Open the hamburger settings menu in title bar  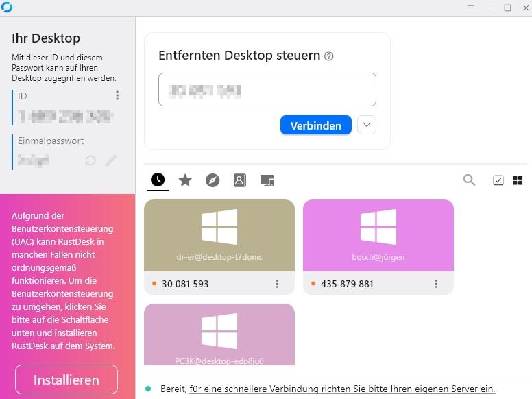pyautogui.click(x=470, y=8)
